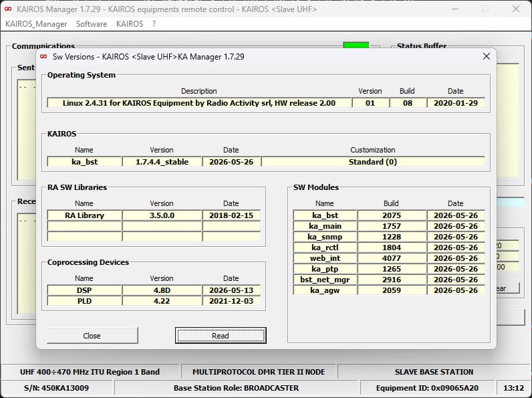Select the OS version field 01
532x398 pixels.
click(370, 103)
